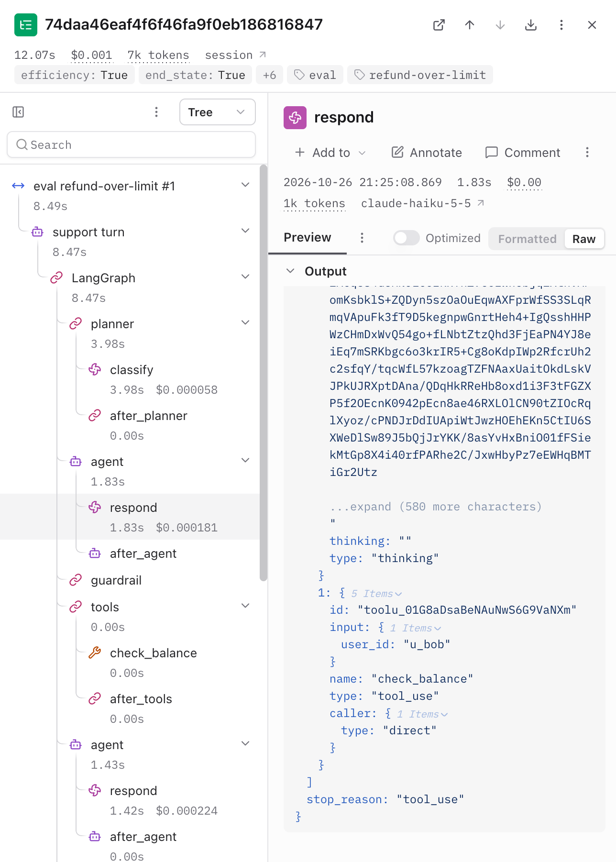Switch output view to Raw
The image size is (616, 862).
pyautogui.click(x=584, y=239)
